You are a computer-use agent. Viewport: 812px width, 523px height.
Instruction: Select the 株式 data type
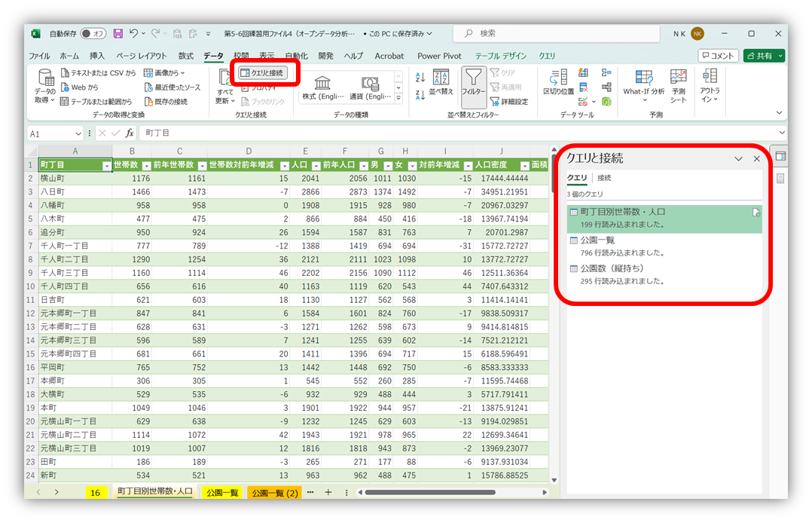pos(323,87)
